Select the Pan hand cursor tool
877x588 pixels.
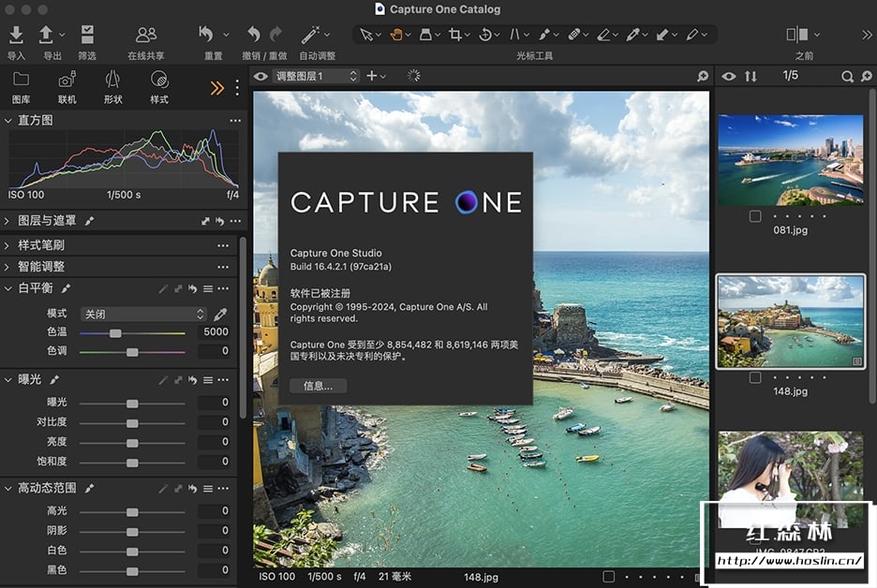(x=396, y=35)
